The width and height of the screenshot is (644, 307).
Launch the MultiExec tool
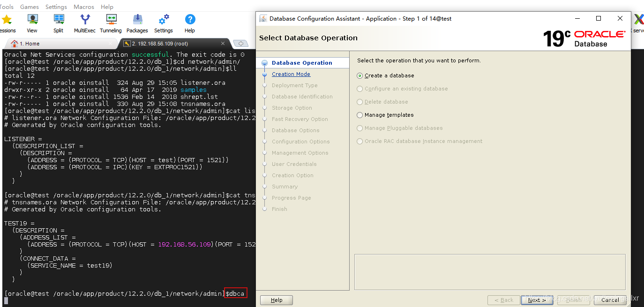[x=85, y=23]
